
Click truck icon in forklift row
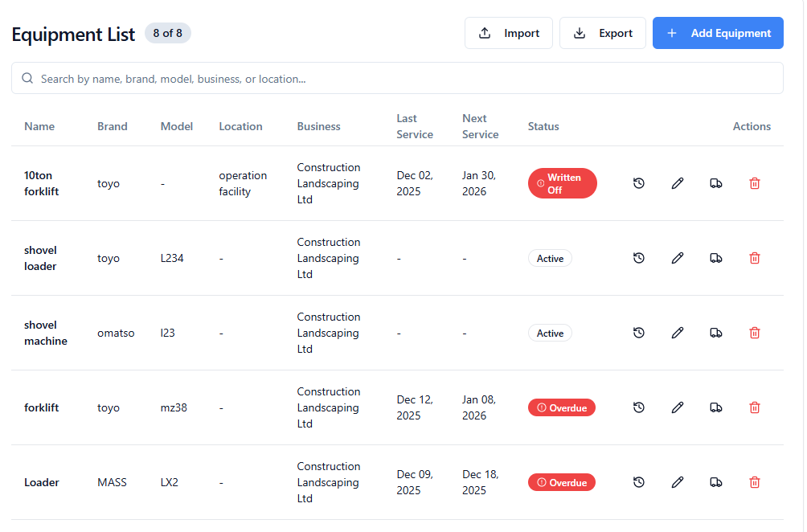tap(715, 407)
